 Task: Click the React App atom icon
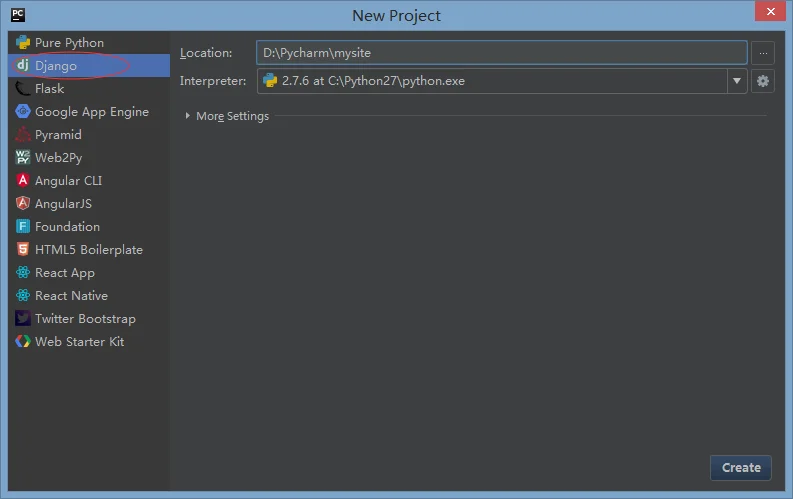pyautogui.click(x=23, y=273)
